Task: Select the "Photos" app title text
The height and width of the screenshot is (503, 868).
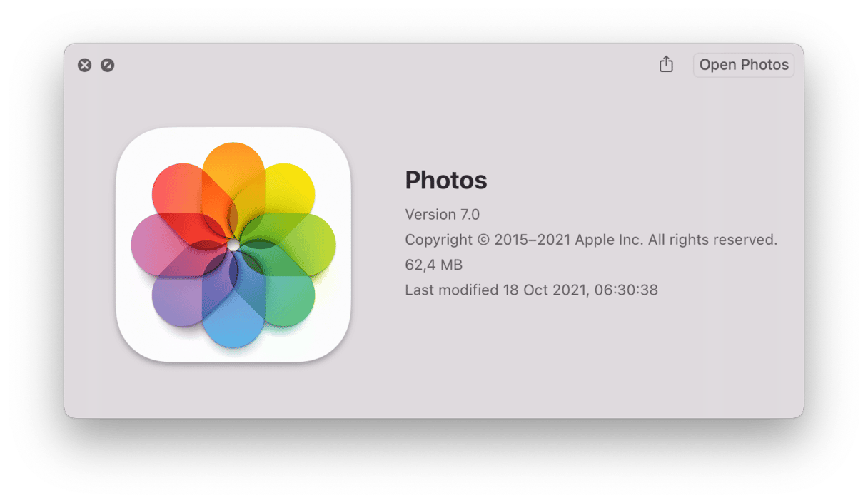Action: 446,181
